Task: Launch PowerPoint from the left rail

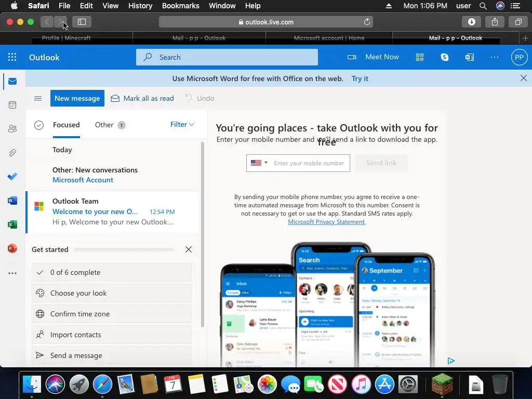Action: [x=12, y=248]
